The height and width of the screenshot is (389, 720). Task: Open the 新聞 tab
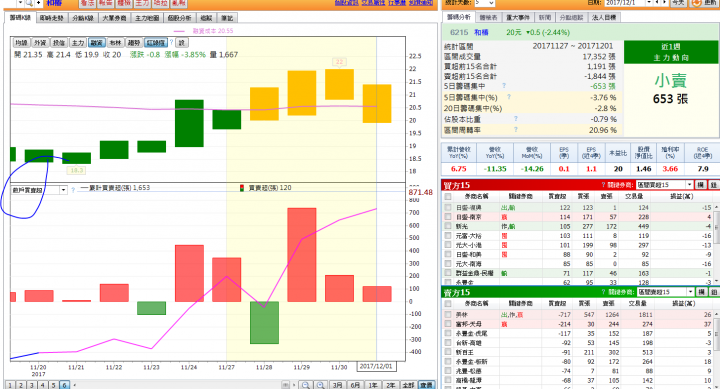coord(545,17)
